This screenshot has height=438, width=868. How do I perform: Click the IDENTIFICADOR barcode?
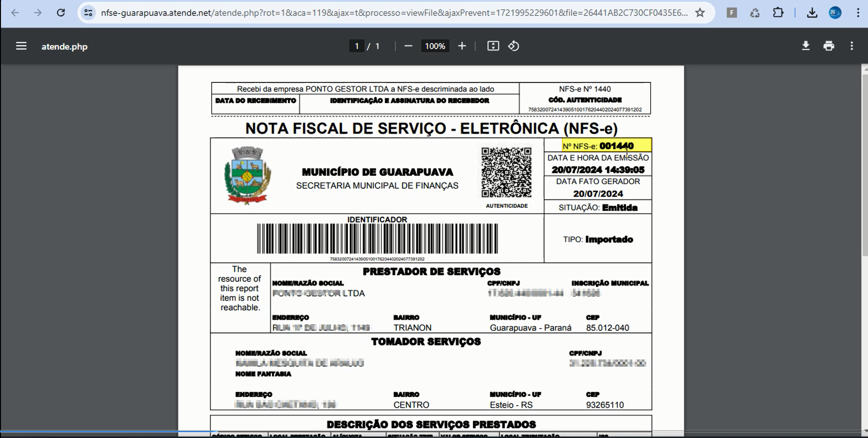(377, 239)
